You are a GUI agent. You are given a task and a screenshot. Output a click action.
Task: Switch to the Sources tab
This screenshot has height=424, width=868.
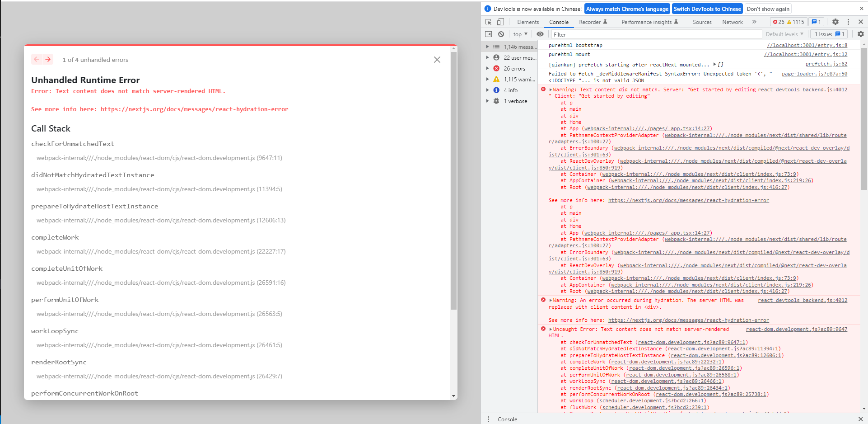pyautogui.click(x=702, y=22)
